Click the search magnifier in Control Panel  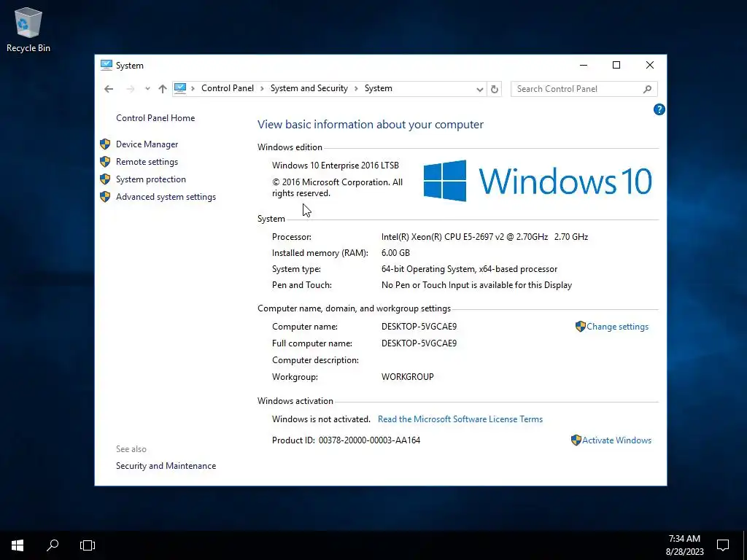point(647,89)
